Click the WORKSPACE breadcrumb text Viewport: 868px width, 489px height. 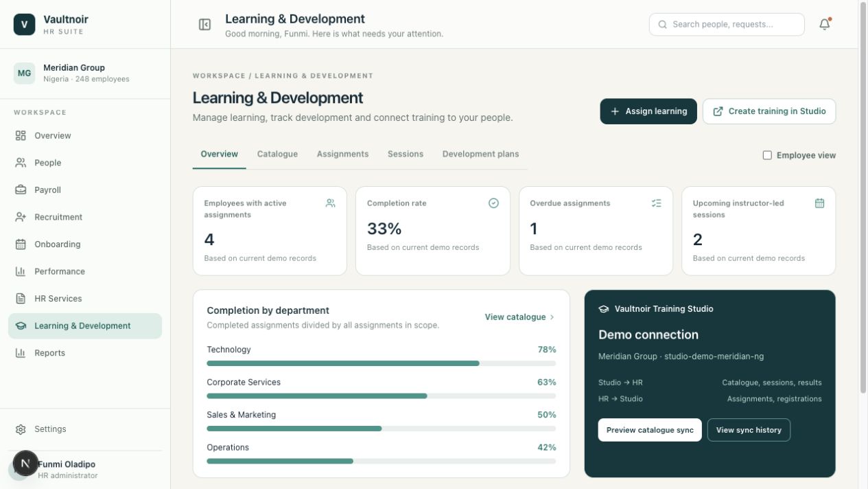pos(218,76)
